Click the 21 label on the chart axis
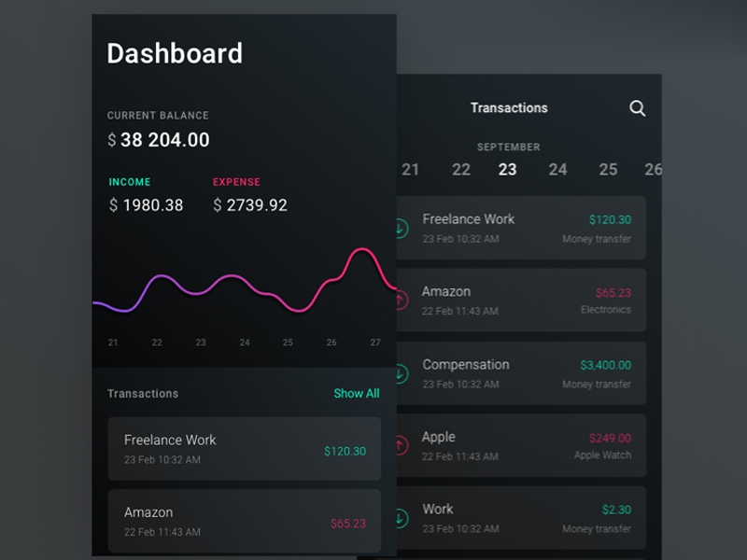This screenshot has height=560, width=747. coord(113,343)
